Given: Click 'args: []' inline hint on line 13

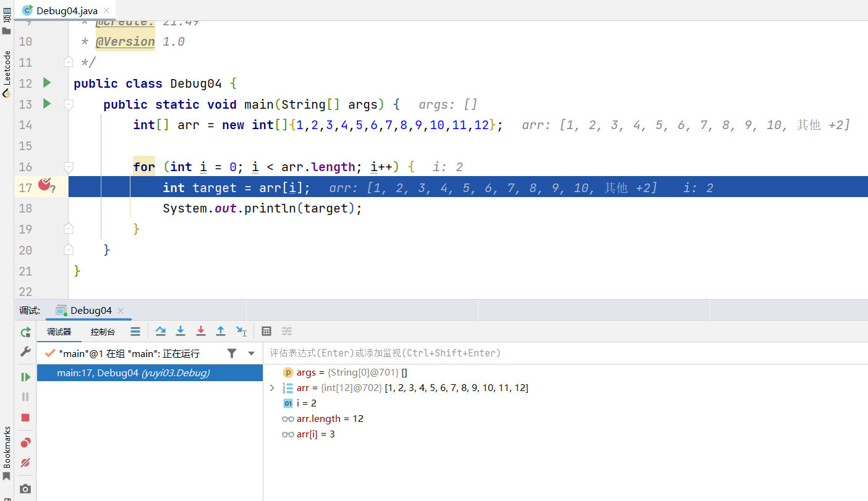Looking at the screenshot, I should coord(448,104).
